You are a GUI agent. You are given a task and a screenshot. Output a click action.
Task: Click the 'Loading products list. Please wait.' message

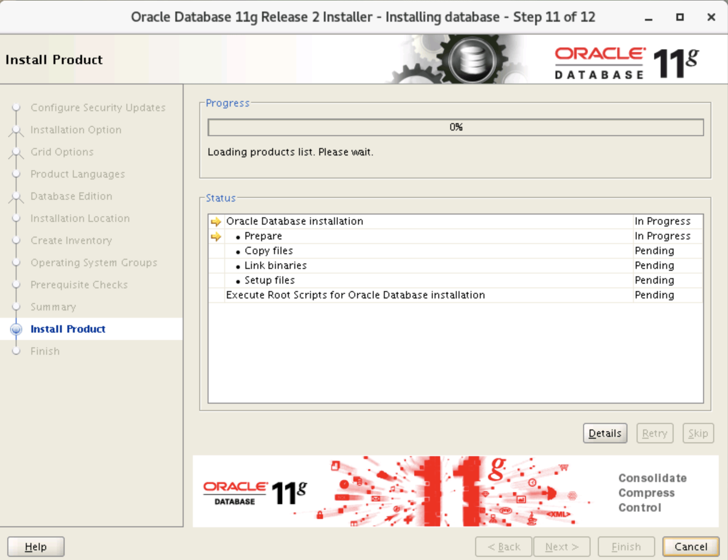point(290,152)
